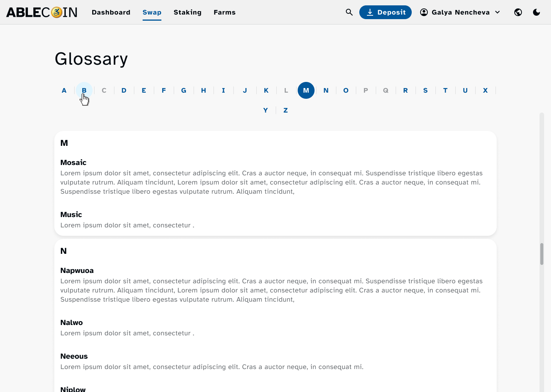This screenshot has width=551, height=392.
Task: Select letter S in alphabet navigation
Action: [425, 90]
